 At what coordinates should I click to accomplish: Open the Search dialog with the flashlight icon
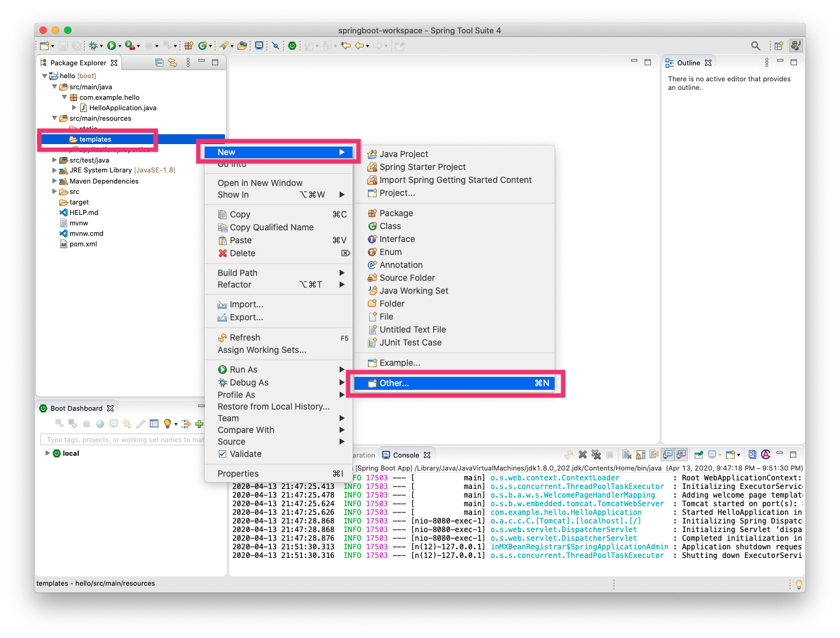756,45
